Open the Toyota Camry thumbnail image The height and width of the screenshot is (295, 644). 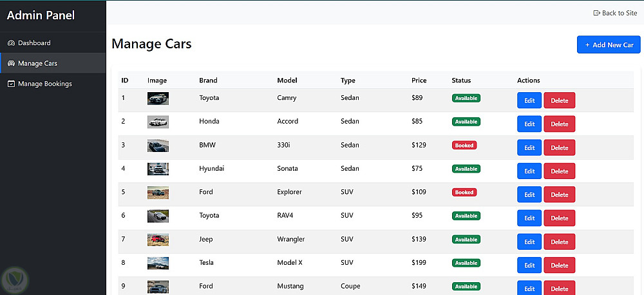click(158, 99)
